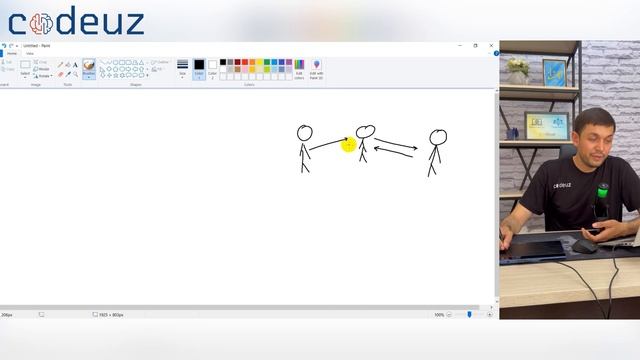Select the Eraser tool
This screenshot has height=360, width=640.
click(60, 74)
